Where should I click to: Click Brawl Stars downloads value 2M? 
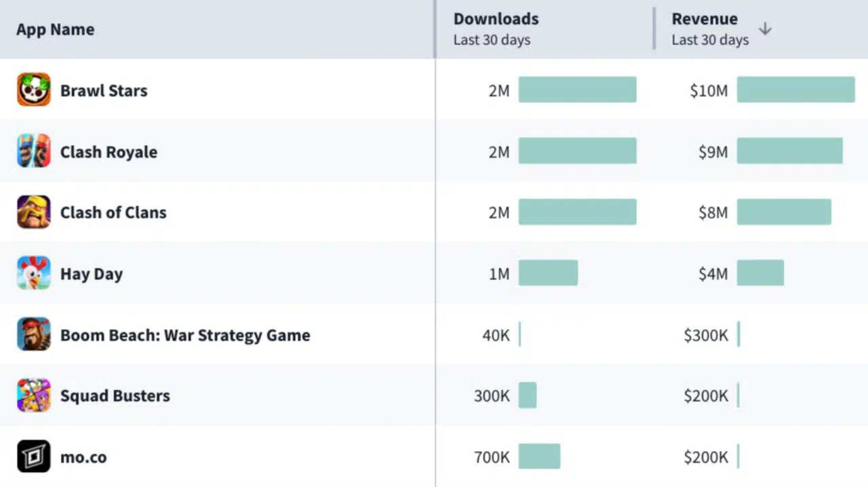(x=499, y=90)
